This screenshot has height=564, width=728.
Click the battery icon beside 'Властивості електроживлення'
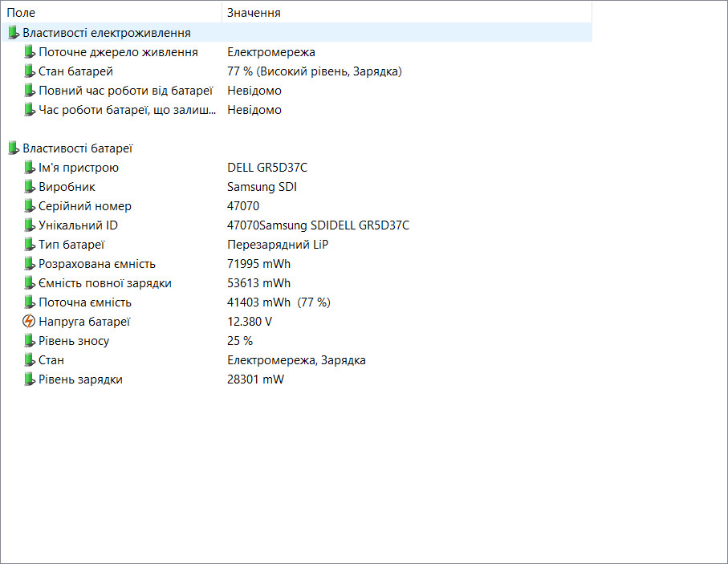point(14,33)
